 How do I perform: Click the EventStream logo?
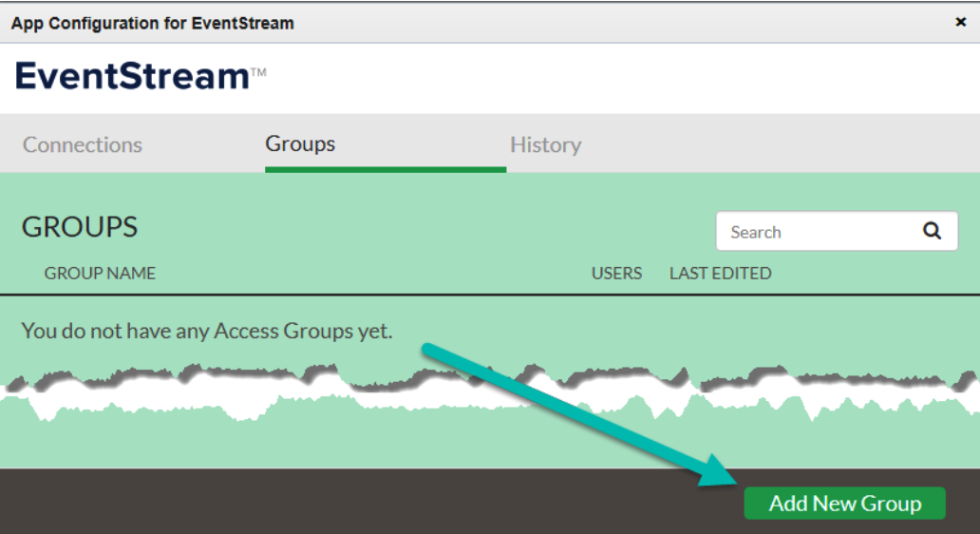(141, 76)
